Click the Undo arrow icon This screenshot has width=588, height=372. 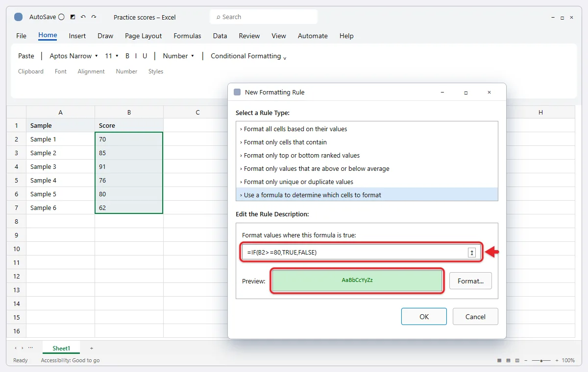[x=83, y=17]
